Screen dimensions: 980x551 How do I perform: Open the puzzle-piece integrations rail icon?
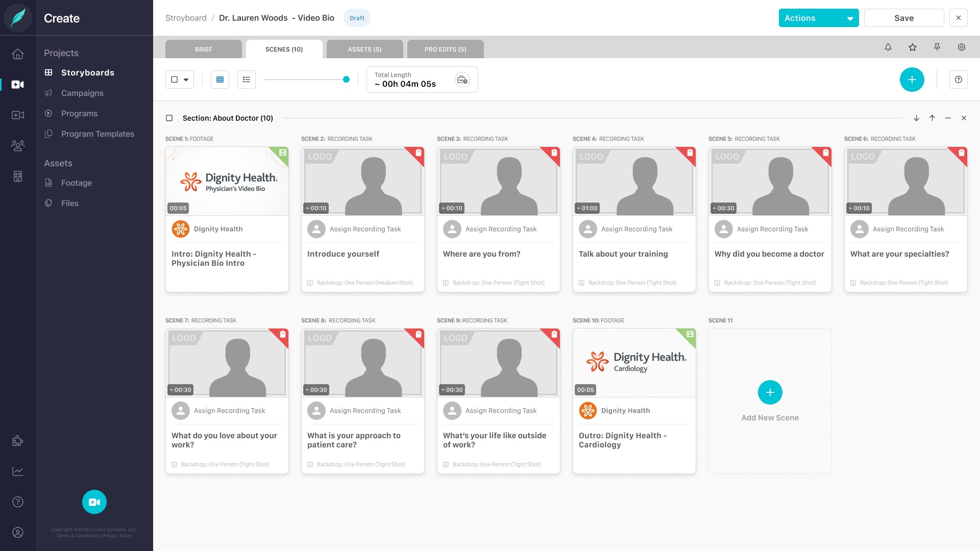coord(18,441)
